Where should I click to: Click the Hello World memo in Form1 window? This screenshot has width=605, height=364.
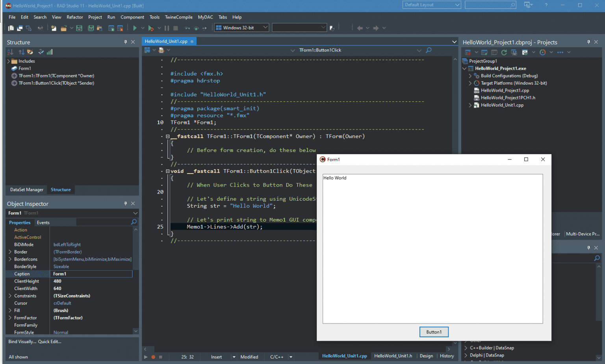coord(433,249)
